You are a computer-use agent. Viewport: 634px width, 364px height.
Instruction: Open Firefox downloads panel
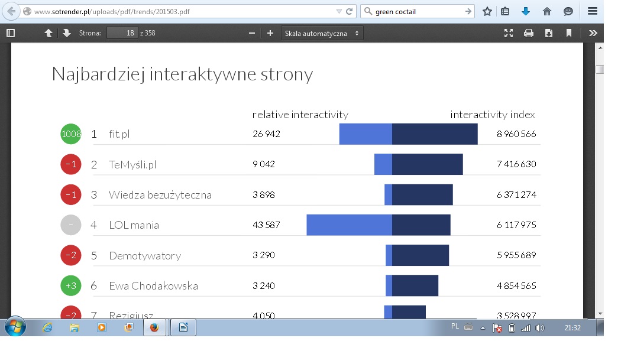tap(525, 11)
